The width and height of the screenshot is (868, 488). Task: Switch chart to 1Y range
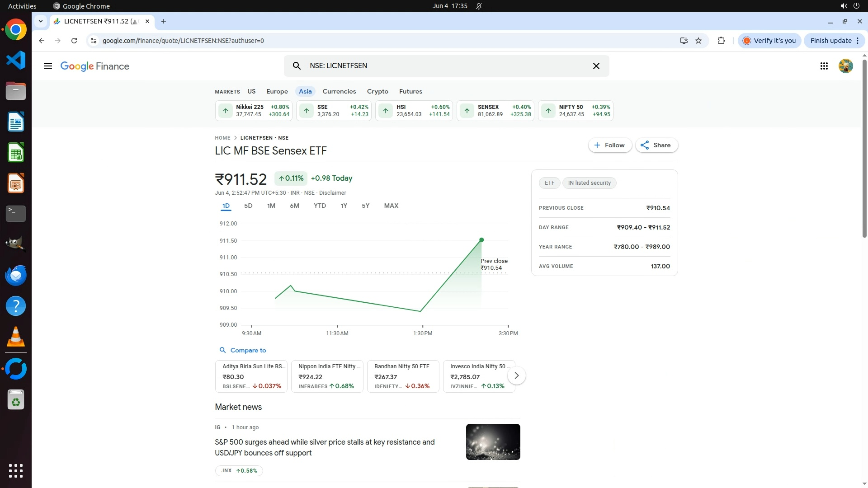pos(344,206)
